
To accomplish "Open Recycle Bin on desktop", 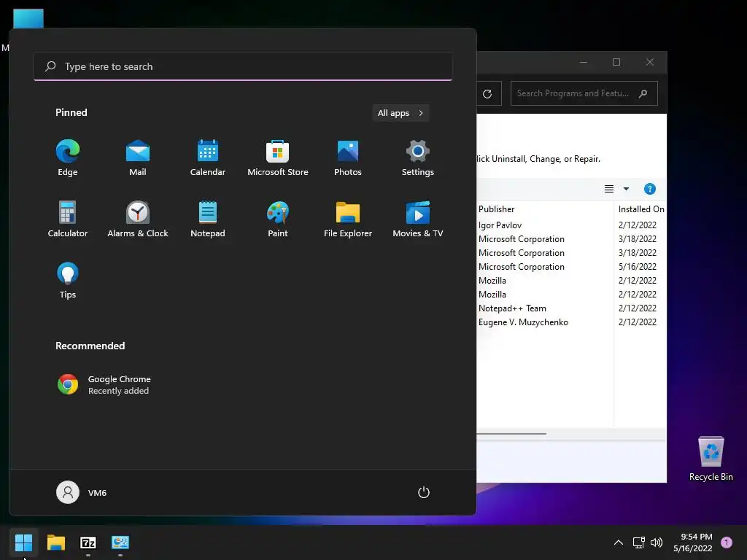I will 711,459.
